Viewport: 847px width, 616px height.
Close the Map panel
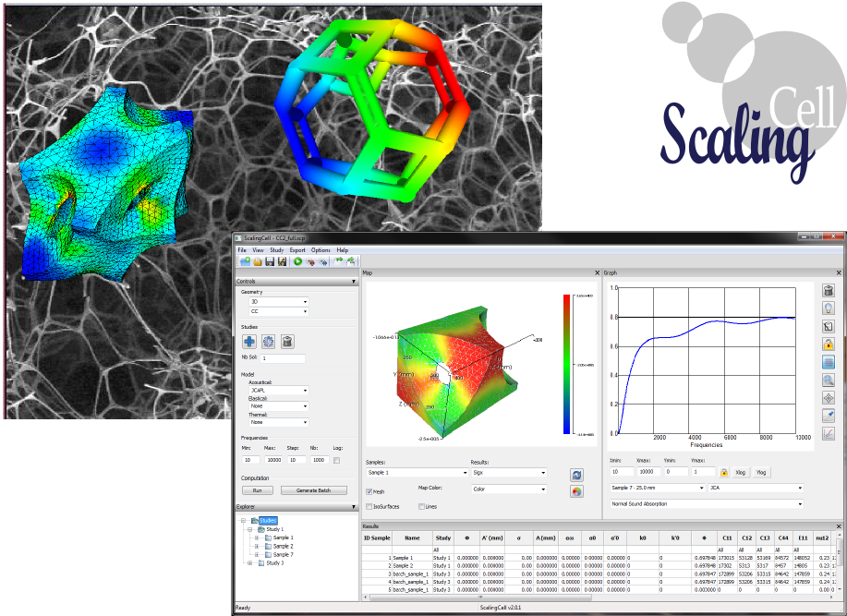coord(597,273)
